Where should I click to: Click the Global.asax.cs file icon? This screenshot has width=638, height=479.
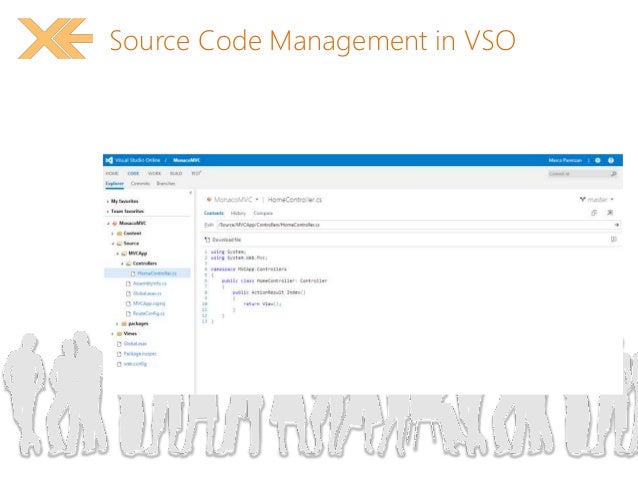(128, 294)
